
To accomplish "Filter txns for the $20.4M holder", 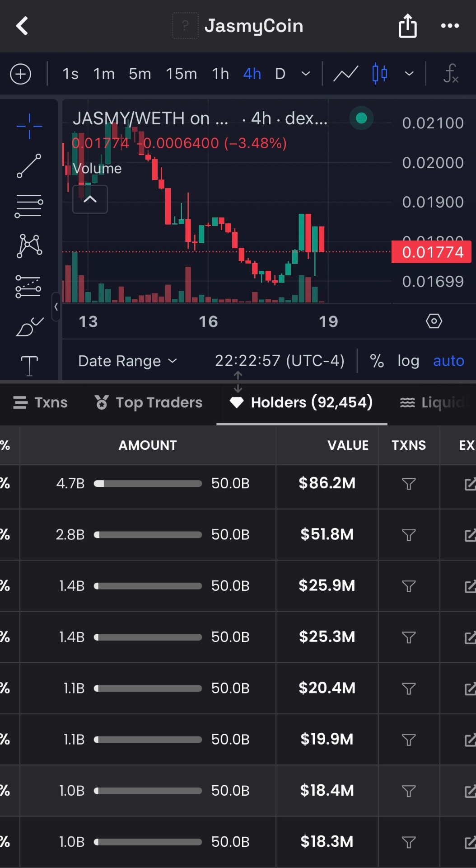I will (409, 689).
